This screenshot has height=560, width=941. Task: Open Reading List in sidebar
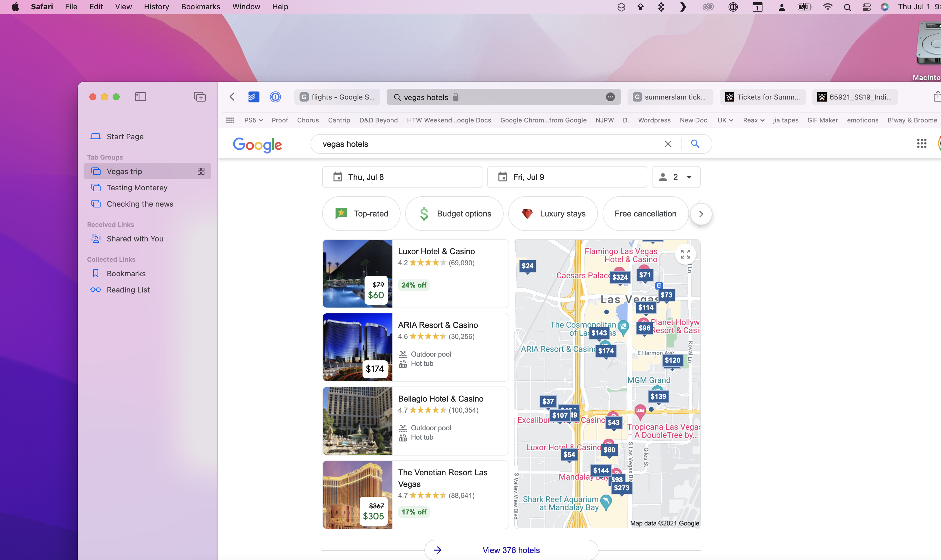click(147, 290)
